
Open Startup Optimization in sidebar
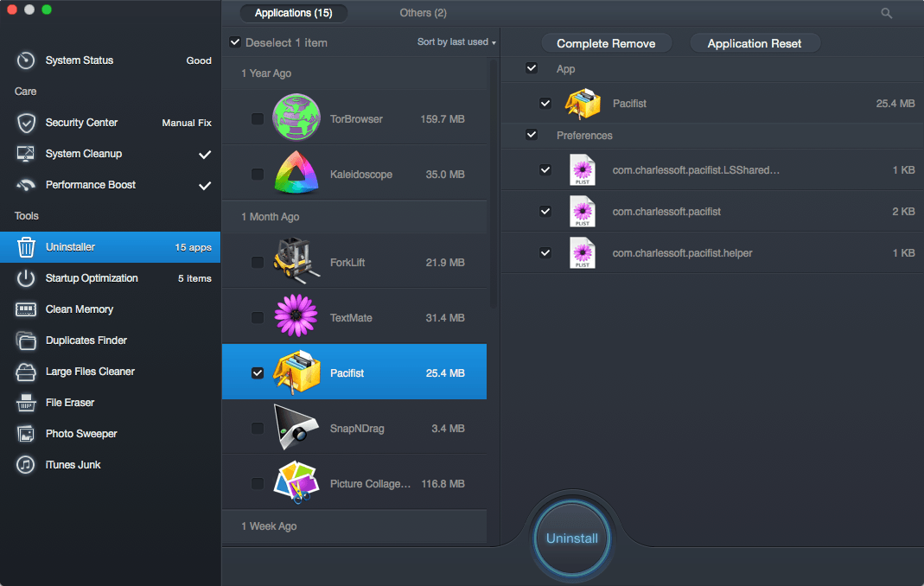pos(110,278)
